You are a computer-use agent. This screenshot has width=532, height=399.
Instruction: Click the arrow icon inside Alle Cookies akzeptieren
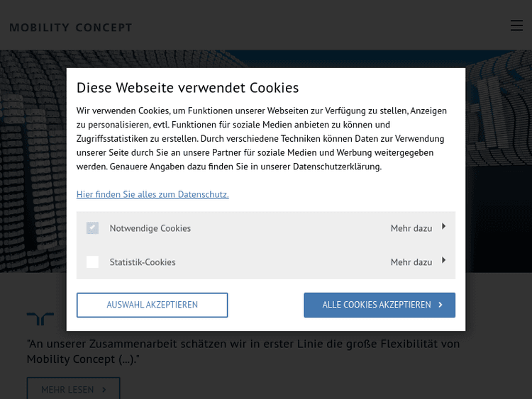tap(440, 305)
